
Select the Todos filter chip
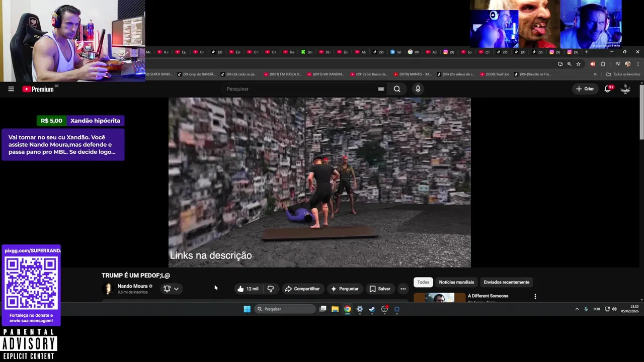pyautogui.click(x=423, y=282)
